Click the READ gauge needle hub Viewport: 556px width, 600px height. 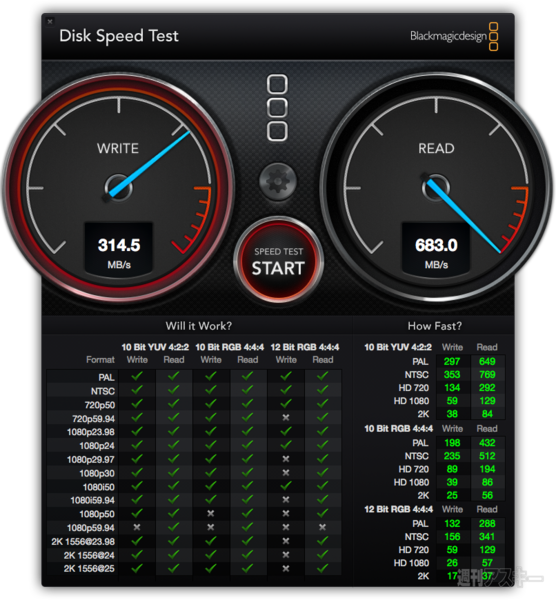pos(435,188)
